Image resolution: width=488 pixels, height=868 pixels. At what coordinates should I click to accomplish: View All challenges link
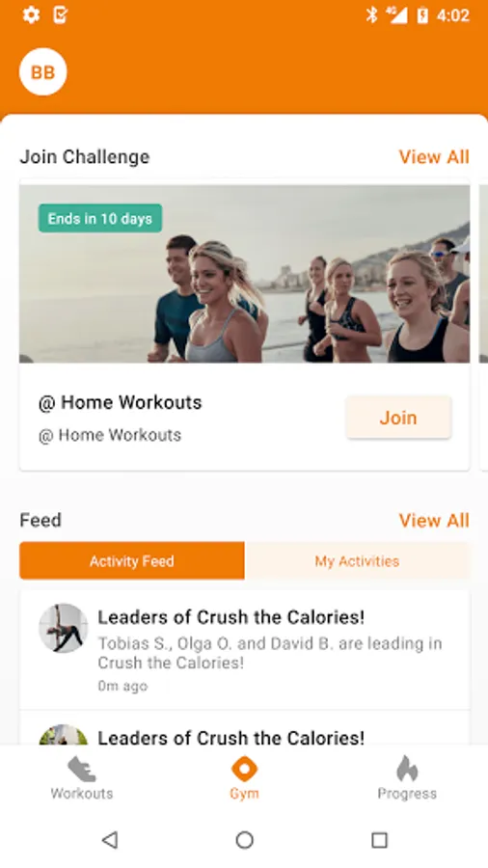point(434,156)
